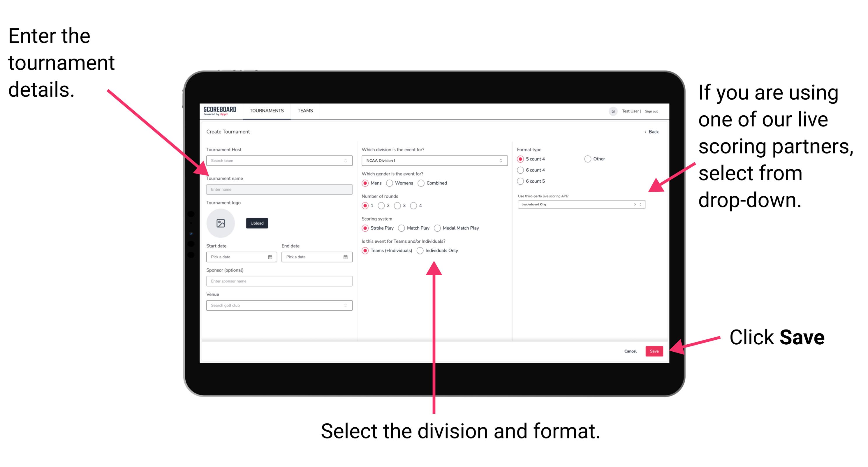Enter name in Tournament name field
Image resolution: width=868 pixels, height=467 pixels.
(x=279, y=190)
